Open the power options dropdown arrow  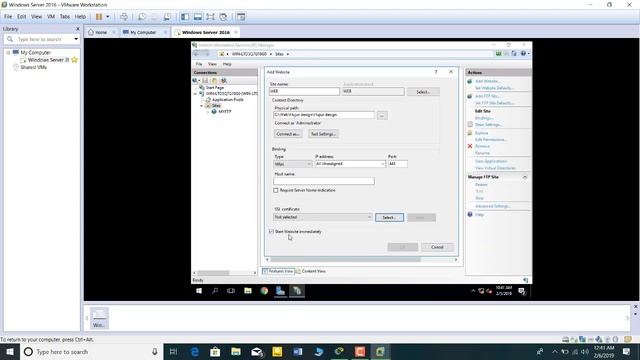108,17
